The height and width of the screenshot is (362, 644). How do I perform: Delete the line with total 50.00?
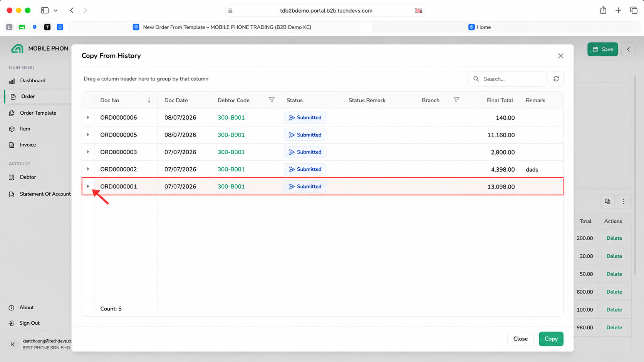(x=614, y=274)
